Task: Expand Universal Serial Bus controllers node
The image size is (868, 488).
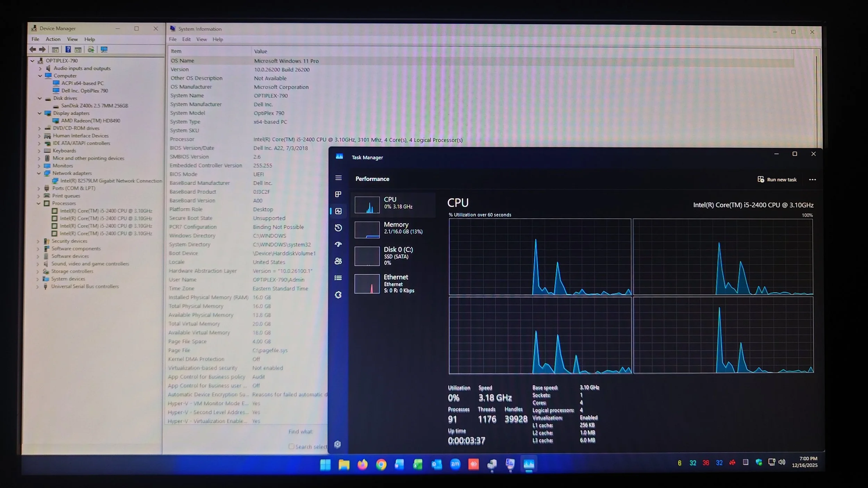Action: (x=37, y=287)
